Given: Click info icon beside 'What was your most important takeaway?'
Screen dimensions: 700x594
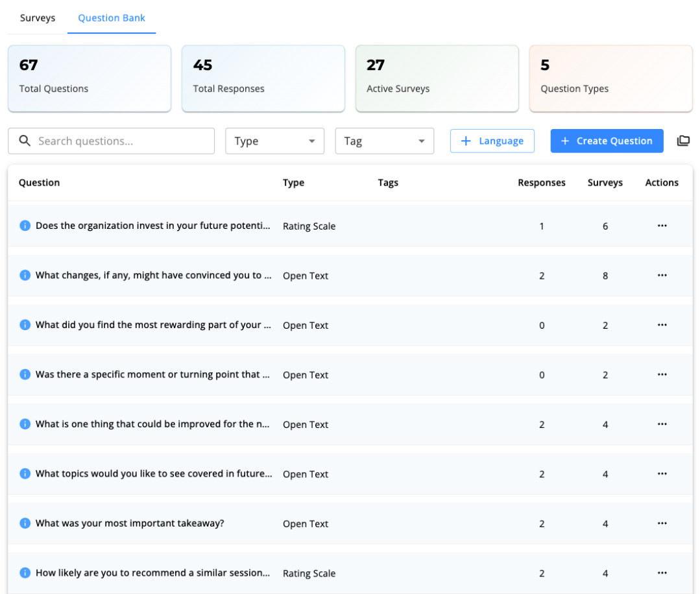Looking at the screenshot, I should coord(25,523).
